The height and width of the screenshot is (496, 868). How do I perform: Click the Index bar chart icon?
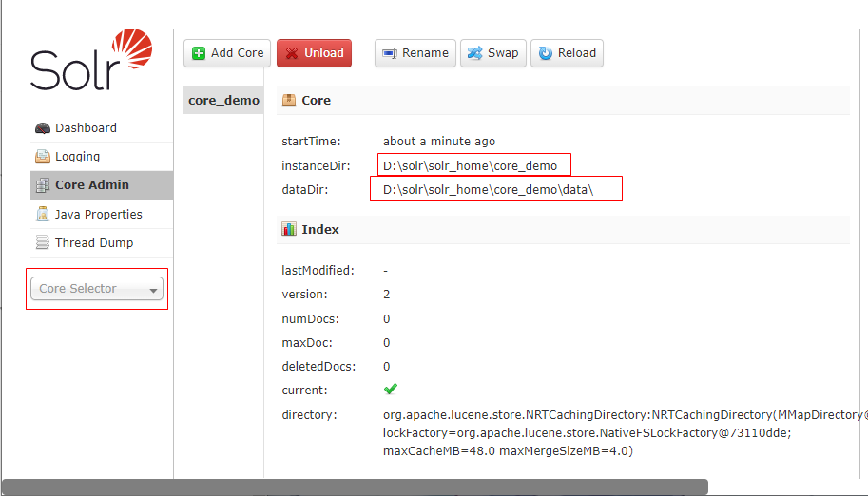[x=289, y=229]
